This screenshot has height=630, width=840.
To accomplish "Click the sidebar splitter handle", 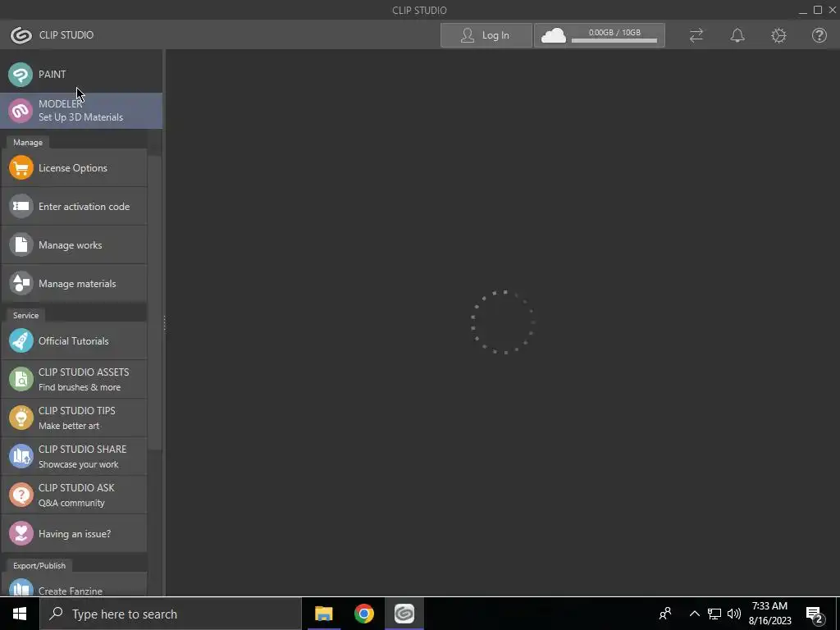I will pos(164,323).
